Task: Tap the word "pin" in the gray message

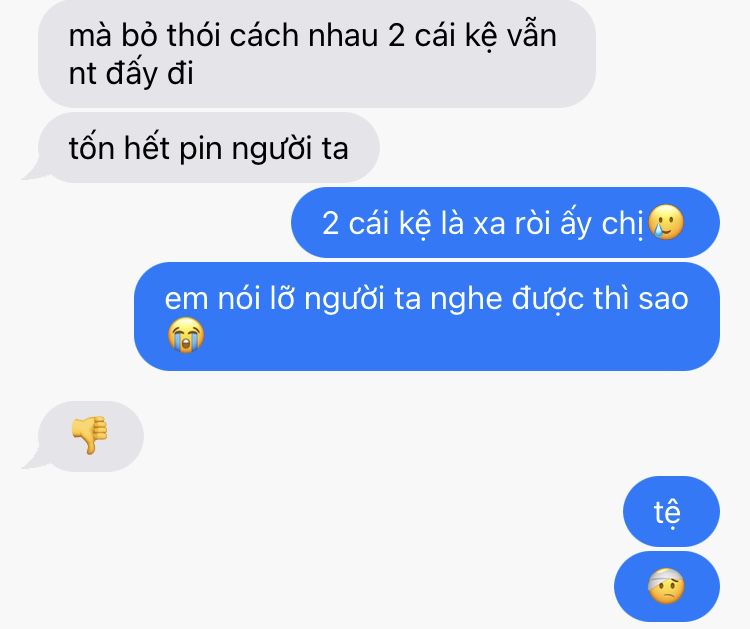Action: (200, 150)
